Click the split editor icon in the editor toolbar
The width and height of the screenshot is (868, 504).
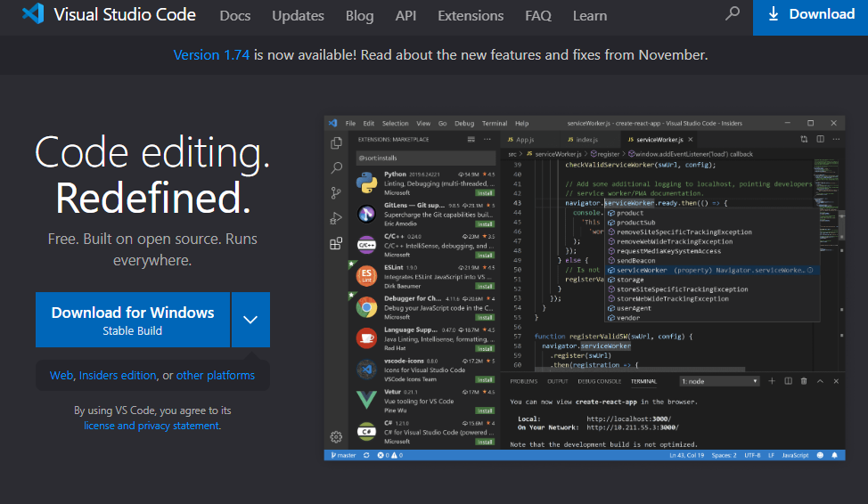[x=821, y=140]
